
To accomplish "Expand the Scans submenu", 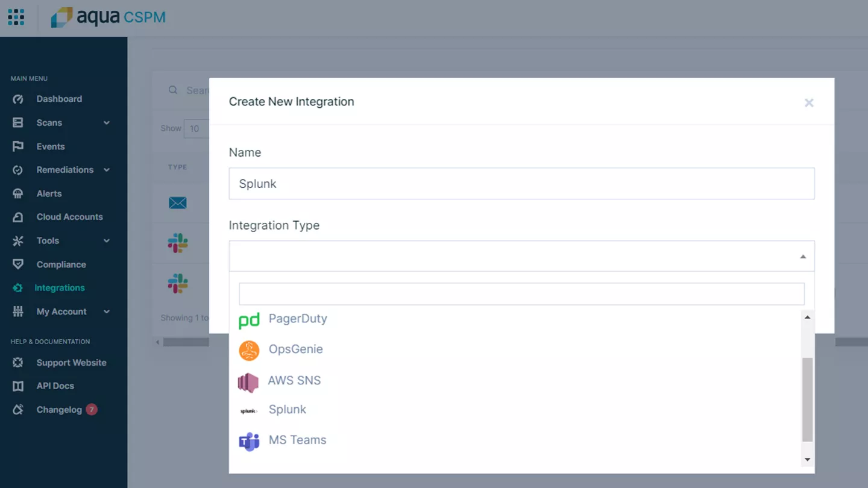I will click(48, 122).
